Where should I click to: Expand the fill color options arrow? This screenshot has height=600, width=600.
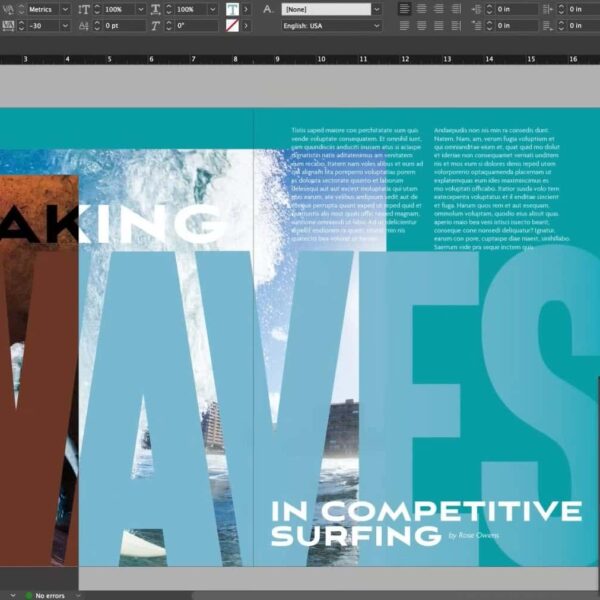[247, 9]
